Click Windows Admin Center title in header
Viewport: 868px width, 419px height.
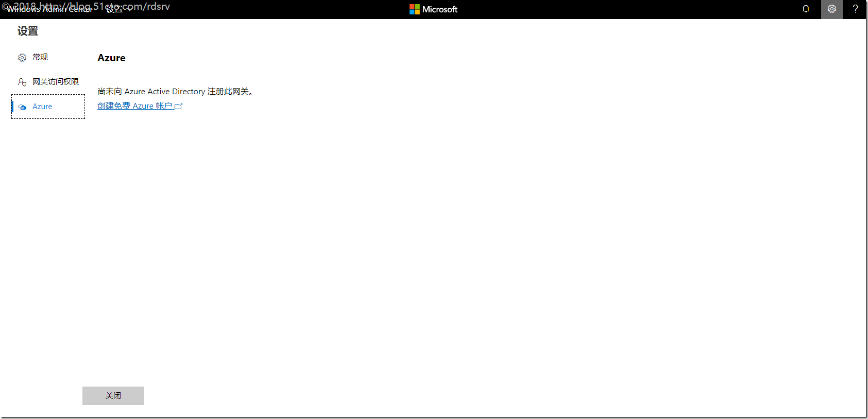point(49,9)
